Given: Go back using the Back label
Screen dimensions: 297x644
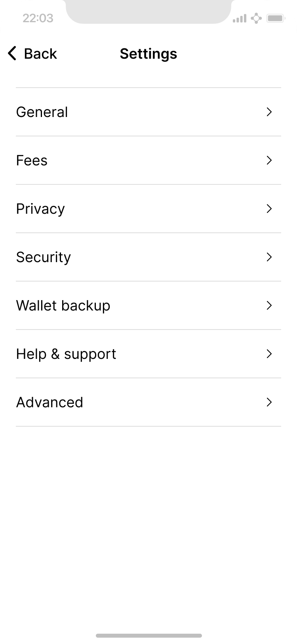Looking at the screenshot, I should [40, 54].
